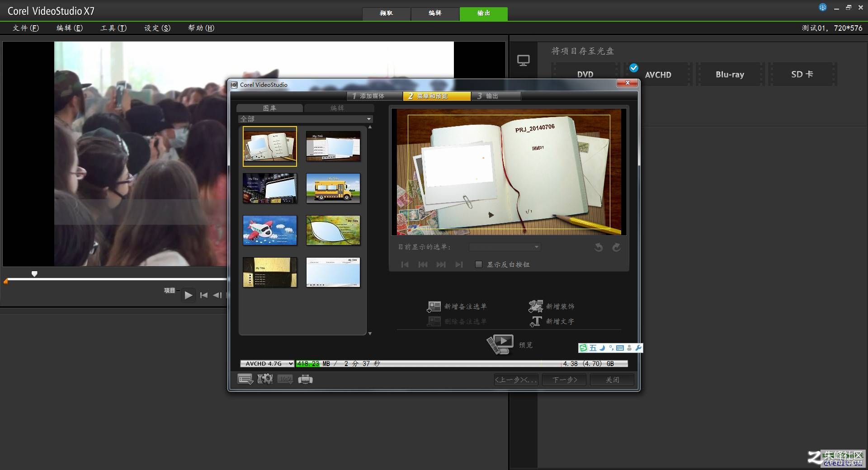Screen dimensions: 868x470
Task: Open 帮助(H) menu
Action: coord(201,28)
